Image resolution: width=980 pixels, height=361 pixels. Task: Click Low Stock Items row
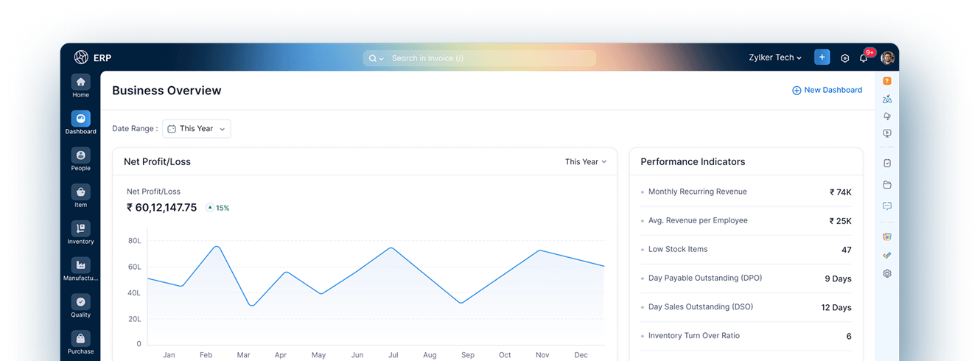coord(746,249)
